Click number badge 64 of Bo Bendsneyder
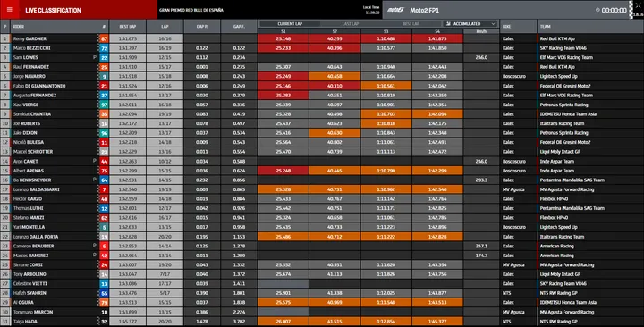 click(104, 180)
